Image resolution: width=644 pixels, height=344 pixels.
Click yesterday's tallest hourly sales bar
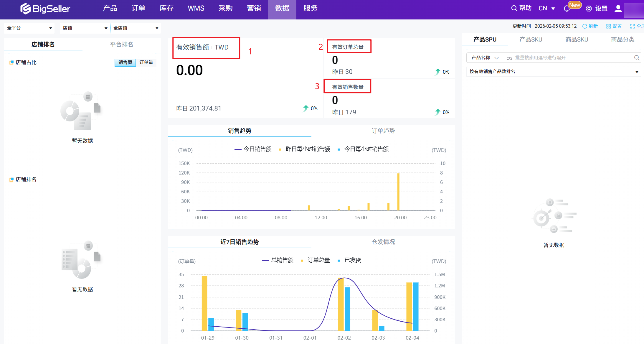point(398,192)
